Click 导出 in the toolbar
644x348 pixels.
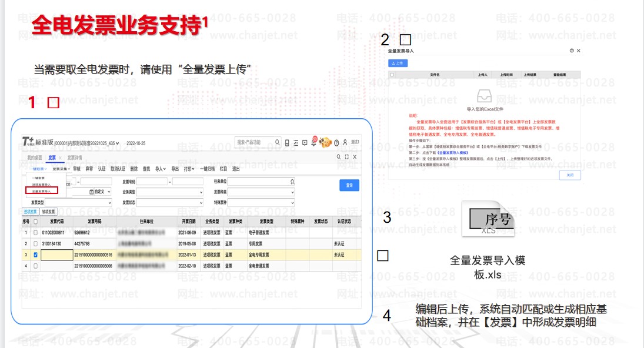pyautogui.click(x=175, y=169)
